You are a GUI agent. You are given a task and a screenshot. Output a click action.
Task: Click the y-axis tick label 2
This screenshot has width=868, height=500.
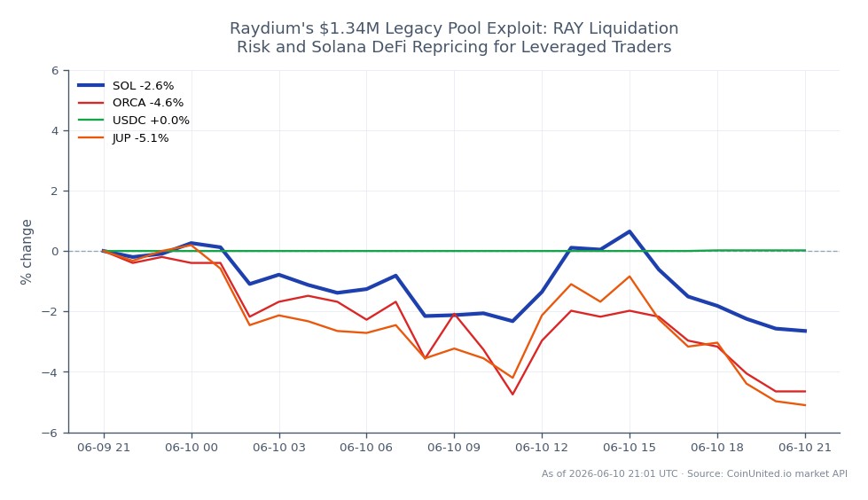coord(55,191)
